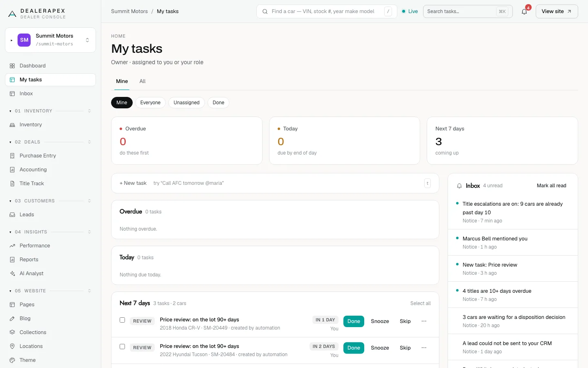Mark Honda CR-V price review Done
This screenshot has width=588, height=368.
[x=354, y=321]
